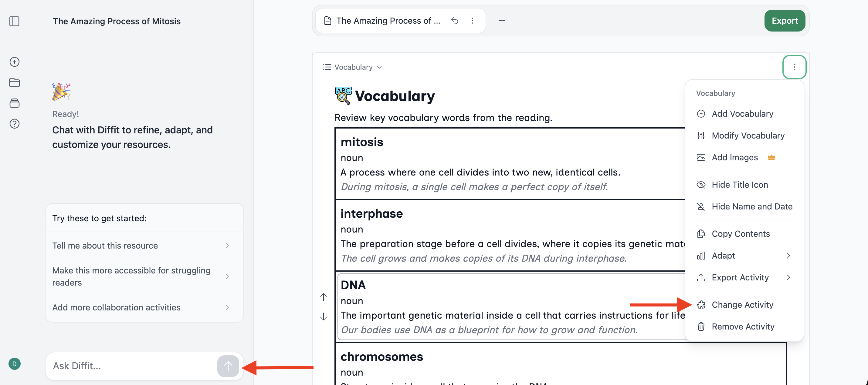Move DNA entry down with arrow
This screenshot has height=385, width=868.
click(324, 316)
